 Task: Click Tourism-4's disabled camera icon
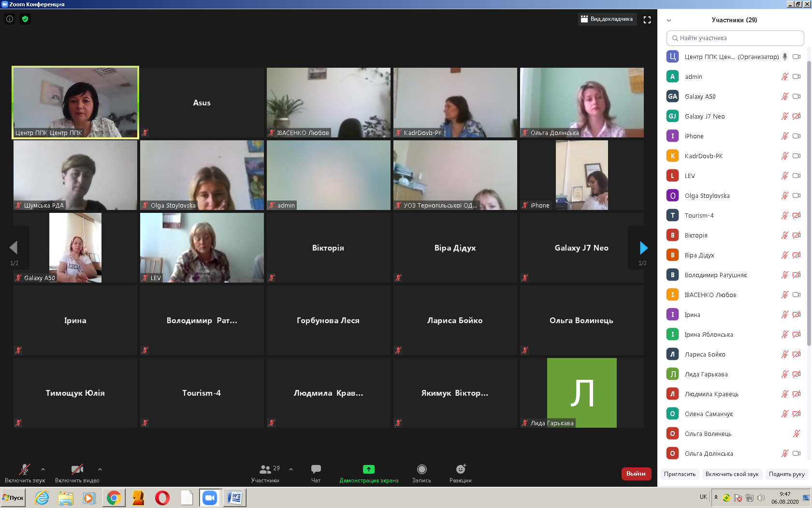coord(797,215)
